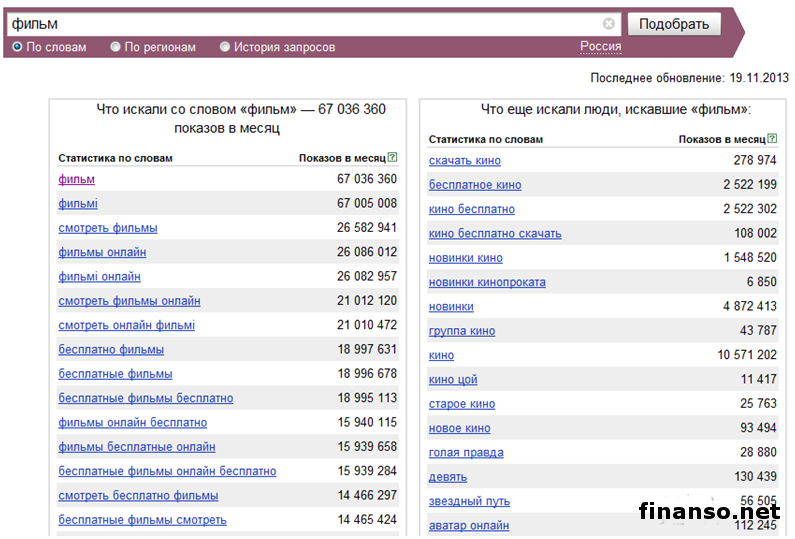Open the "смотреть фильмы онлайн" link
Image resolution: width=795 pixels, height=539 pixels.
[129, 301]
